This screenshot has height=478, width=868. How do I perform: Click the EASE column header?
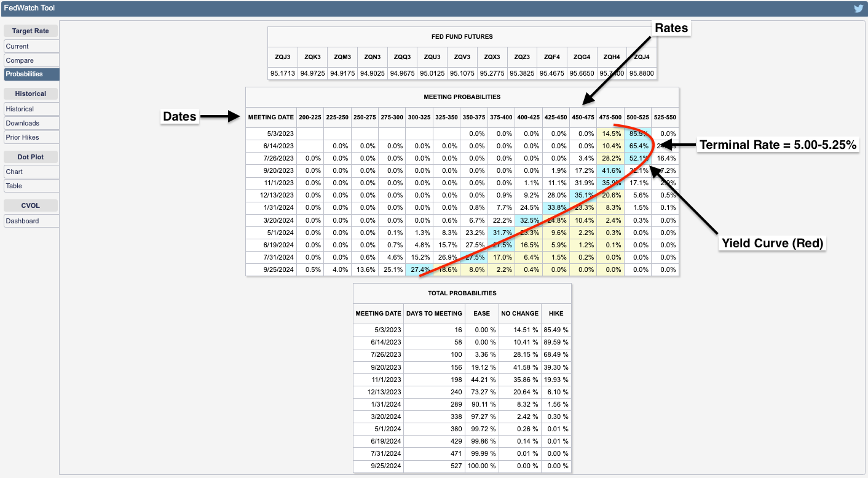click(x=481, y=313)
